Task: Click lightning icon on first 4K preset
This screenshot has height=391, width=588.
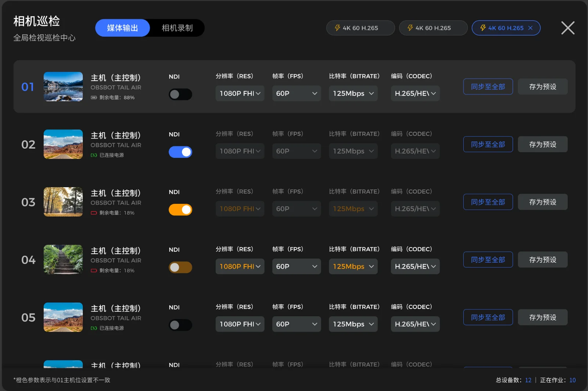Action: coord(337,28)
